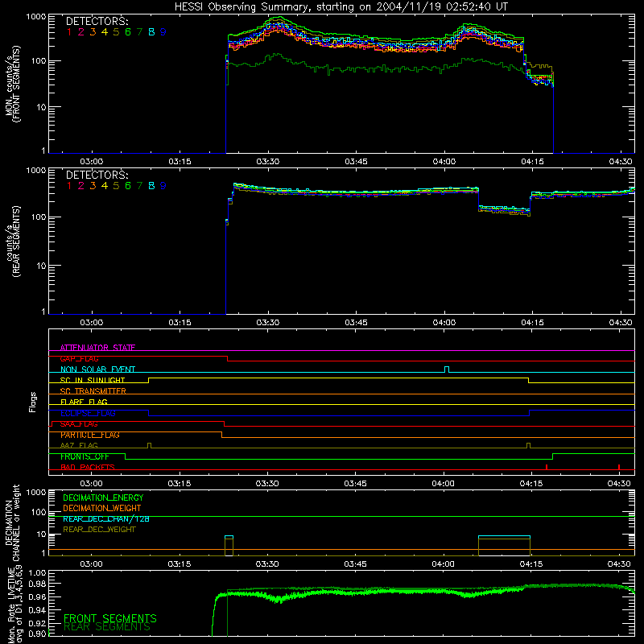Click the BAD_PACKETS flag label

(x=88, y=467)
